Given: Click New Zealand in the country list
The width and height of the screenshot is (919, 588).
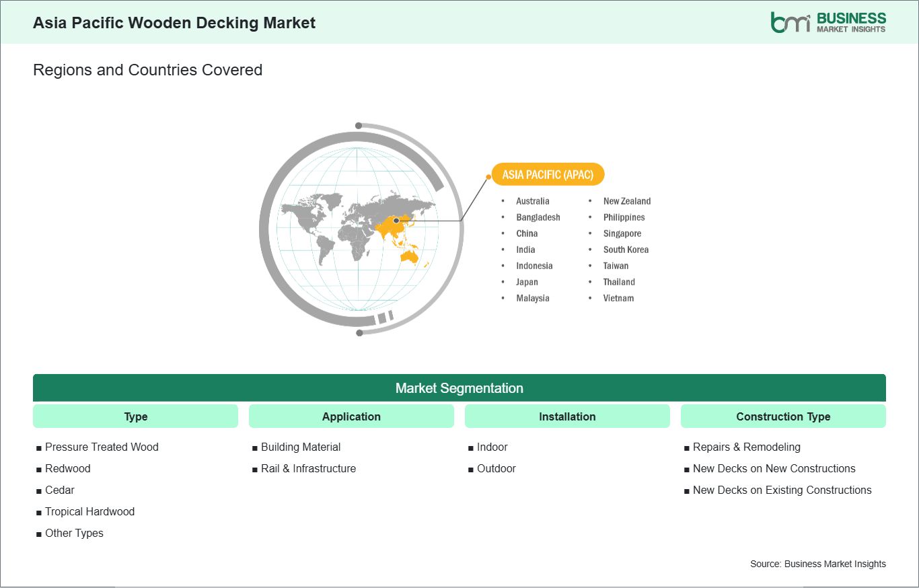Looking at the screenshot, I should 627,201.
